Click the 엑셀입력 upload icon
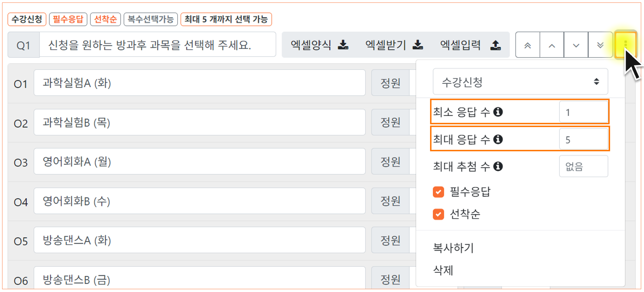 [x=496, y=45]
